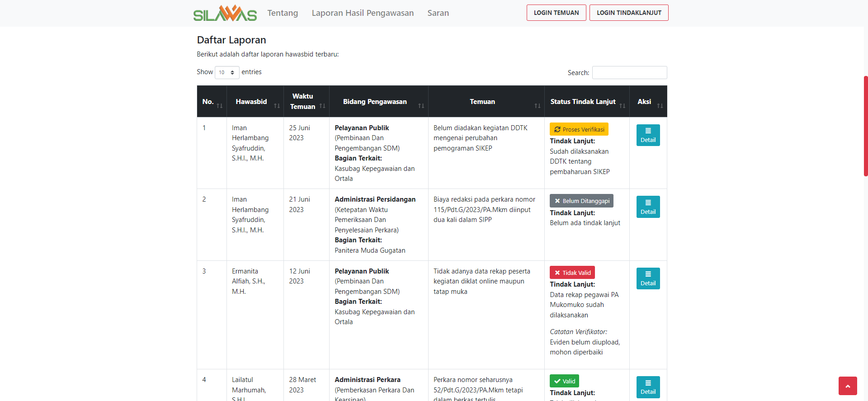Image resolution: width=868 pixels, height=401 pixels.
Task: Open the Tentang menu item
Action: 283,13
